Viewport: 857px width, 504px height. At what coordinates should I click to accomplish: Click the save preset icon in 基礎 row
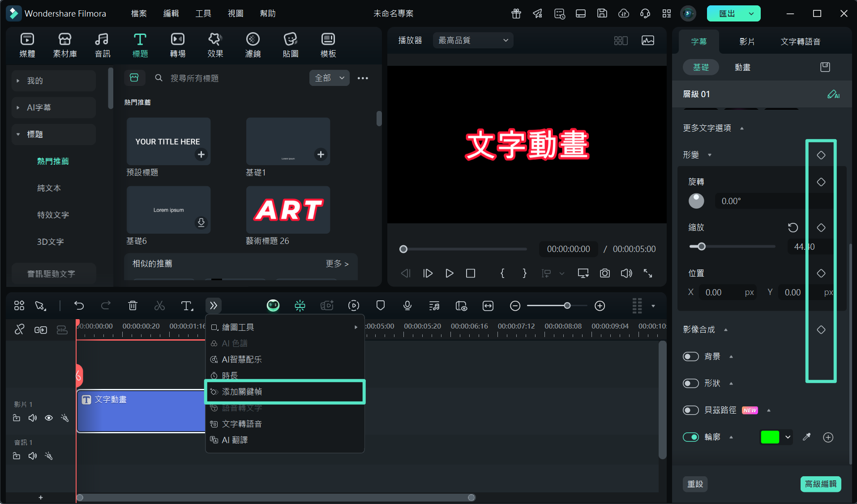tap(825, 67)
